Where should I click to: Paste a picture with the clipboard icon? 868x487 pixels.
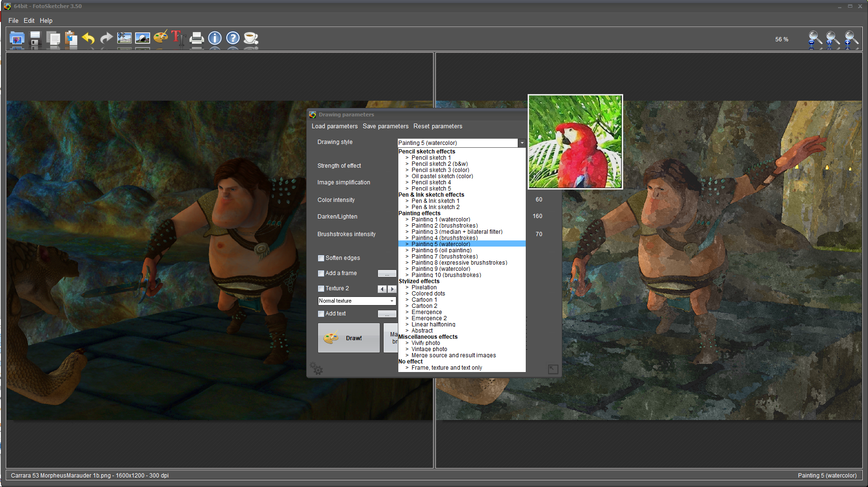point(71,38)
